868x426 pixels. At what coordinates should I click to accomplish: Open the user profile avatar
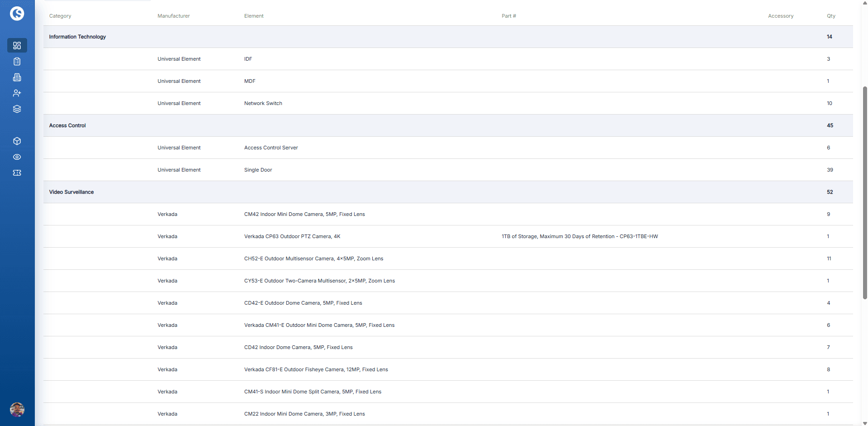point(17,410)
